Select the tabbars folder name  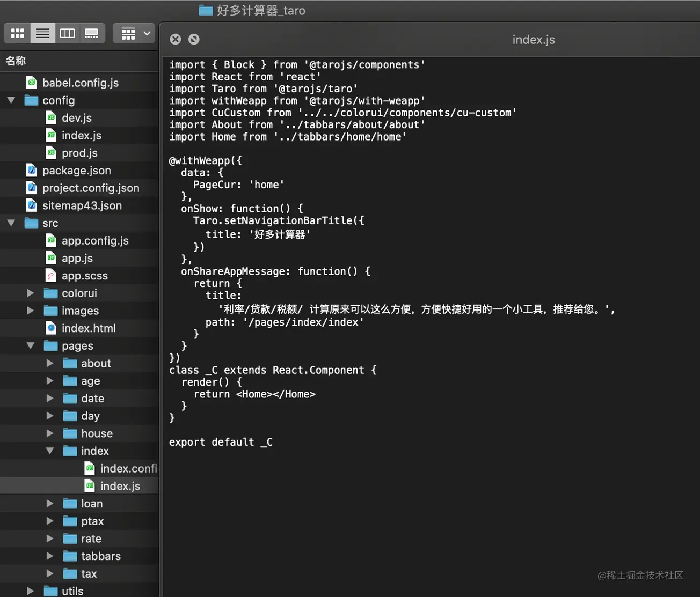click(x=101, y=556)
